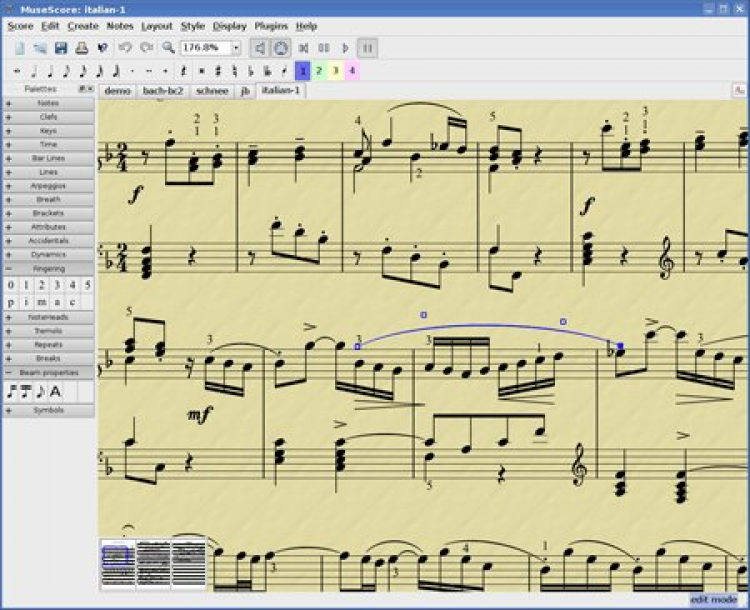
Task: Toggle the MIDI input button
Action: 281,48
